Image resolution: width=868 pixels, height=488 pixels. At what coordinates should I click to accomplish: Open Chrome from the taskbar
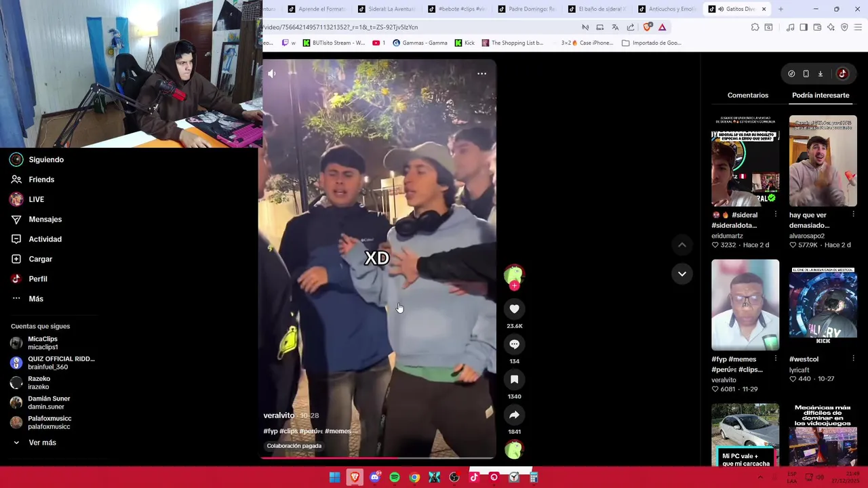(x=414, y=478)
